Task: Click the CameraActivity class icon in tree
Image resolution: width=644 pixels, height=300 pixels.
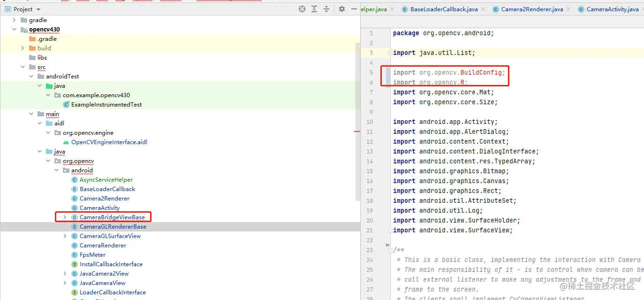Action: point(75,208)
